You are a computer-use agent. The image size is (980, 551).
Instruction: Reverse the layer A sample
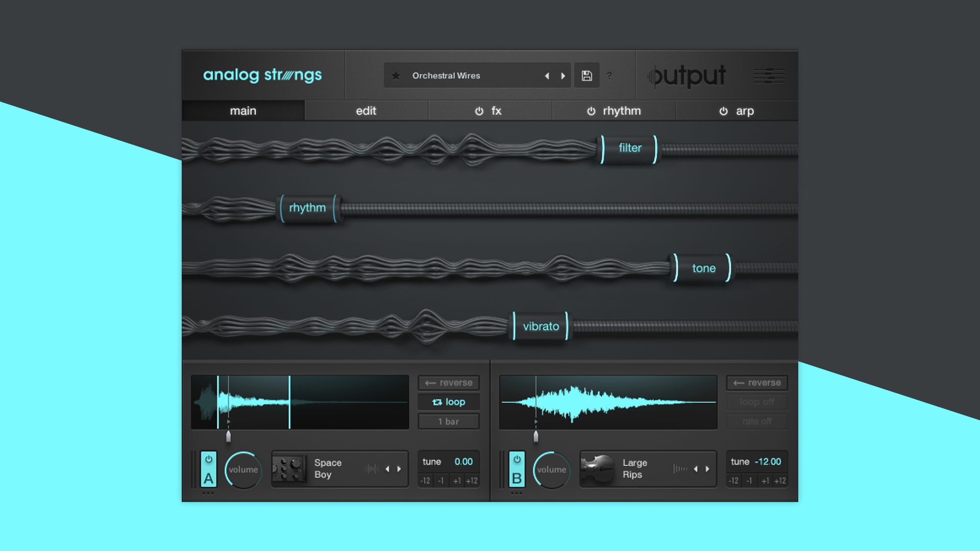click(x=448, y=382)
